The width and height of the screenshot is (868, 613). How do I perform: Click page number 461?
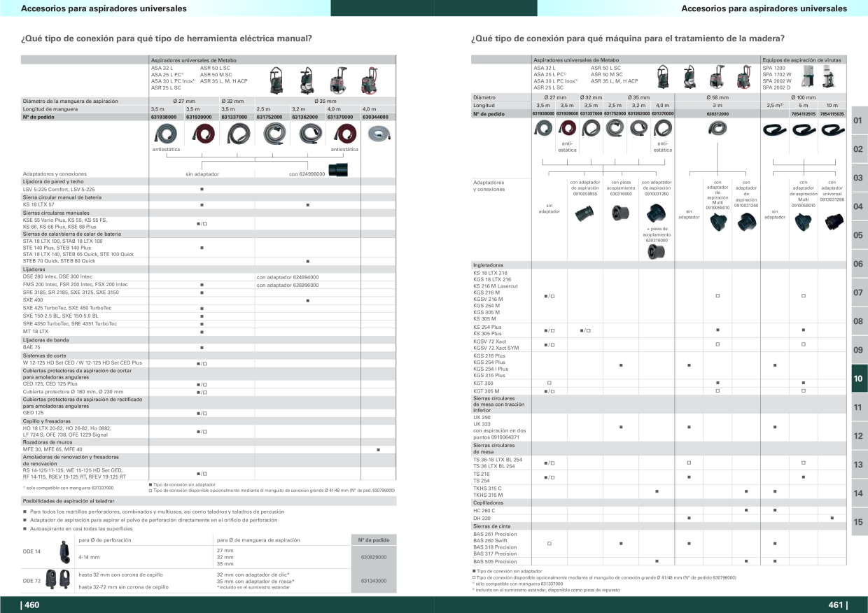[837, 605]
